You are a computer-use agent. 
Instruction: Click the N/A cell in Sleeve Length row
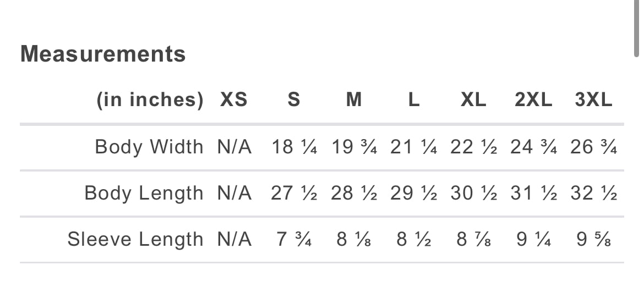click(234, 239)
